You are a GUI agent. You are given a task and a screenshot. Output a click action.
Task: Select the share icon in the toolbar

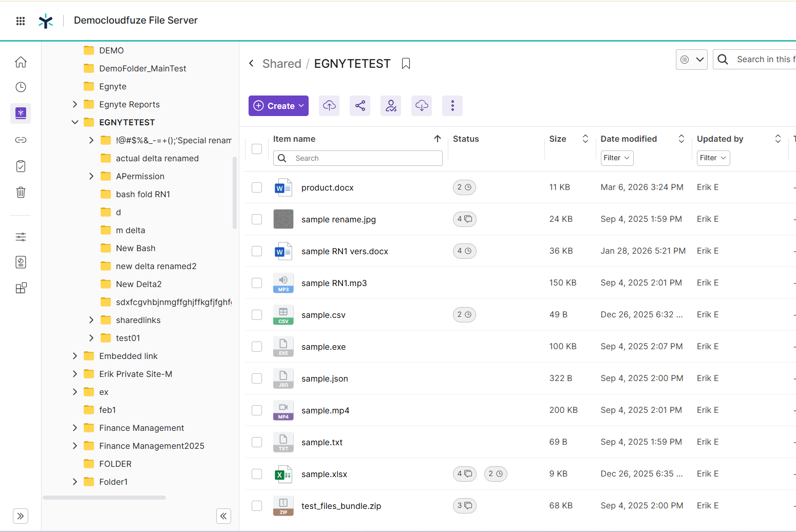coord(360,106)
